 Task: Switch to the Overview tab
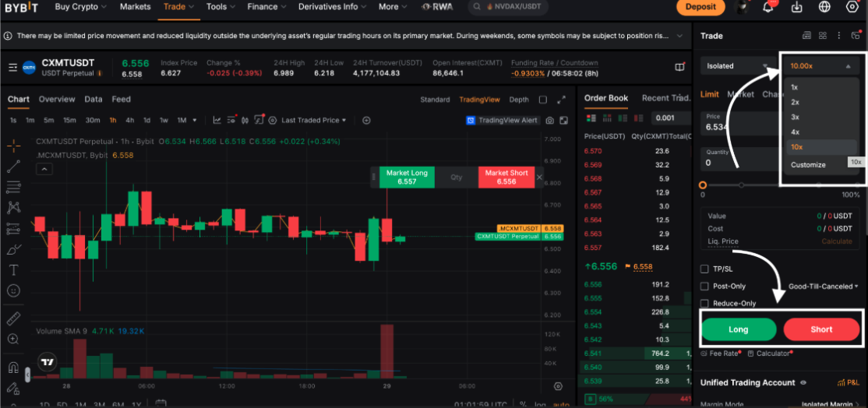(57, 99)
